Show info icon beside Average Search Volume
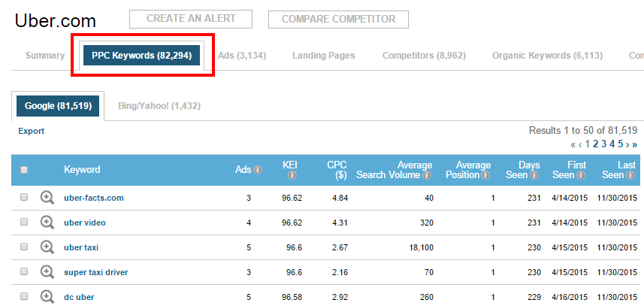 (x=427, y=175)
